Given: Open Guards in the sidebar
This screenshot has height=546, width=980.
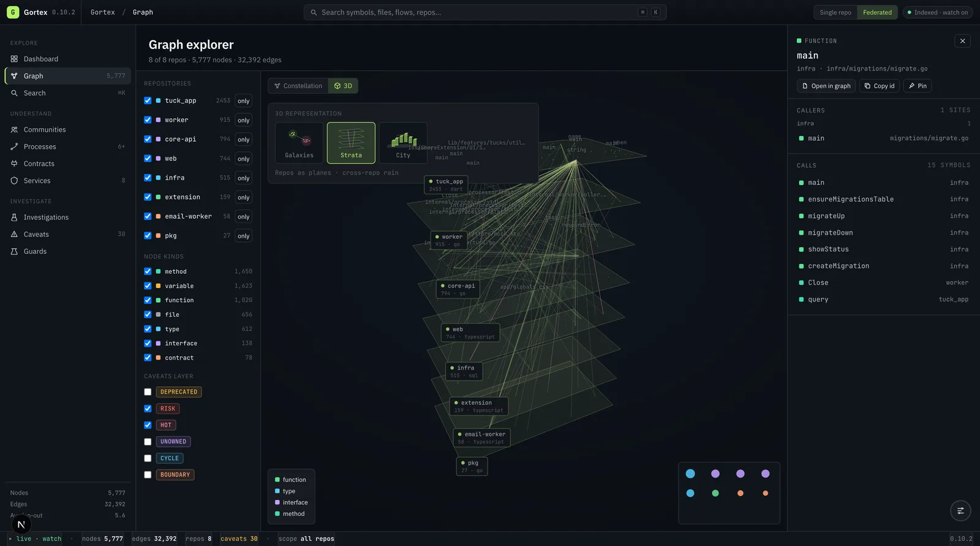Looking at the screenshot, I should (67, 251).
